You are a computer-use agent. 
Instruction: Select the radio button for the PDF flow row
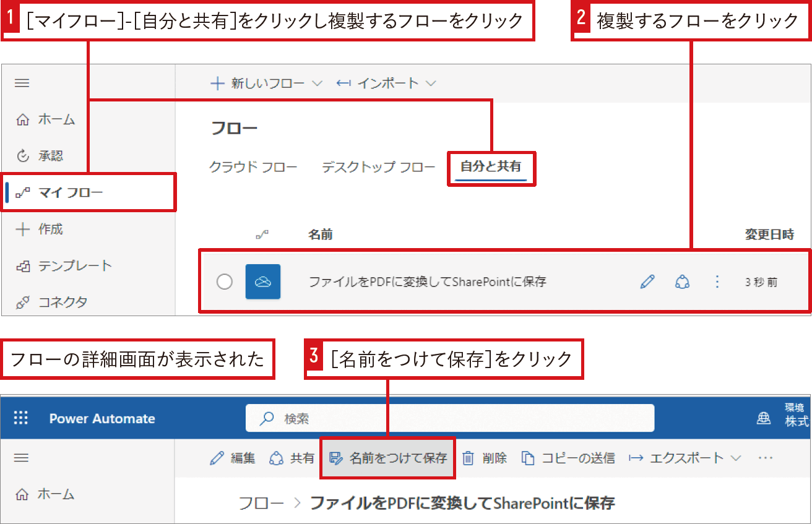pyautogui.click(x=225, y=282)
